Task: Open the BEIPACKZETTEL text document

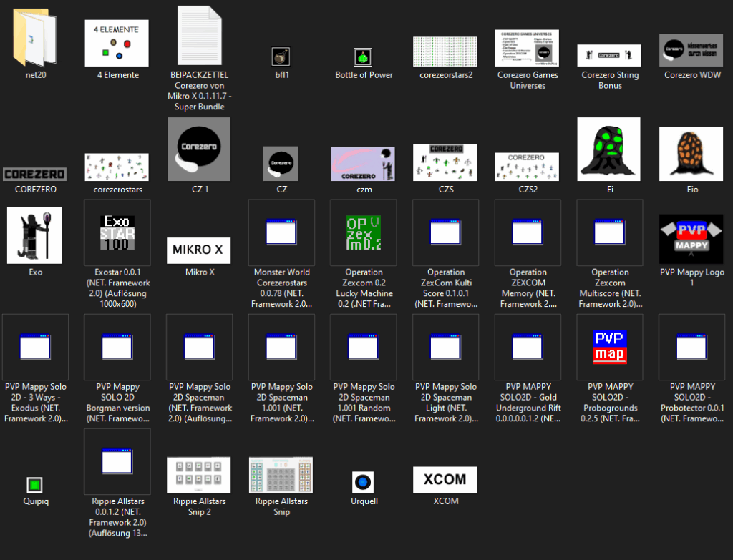Action: pyautogui.click(x=199, y=36)
